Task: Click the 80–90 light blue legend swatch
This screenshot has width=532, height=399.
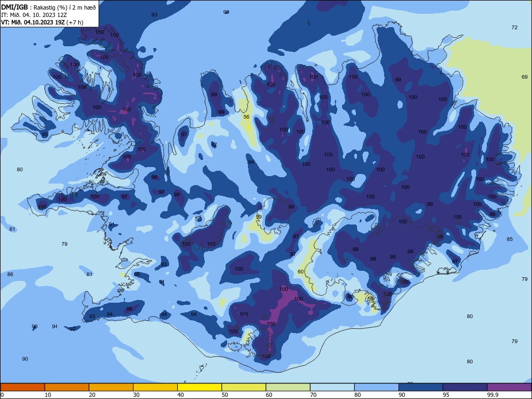Action: coord(377,387)
